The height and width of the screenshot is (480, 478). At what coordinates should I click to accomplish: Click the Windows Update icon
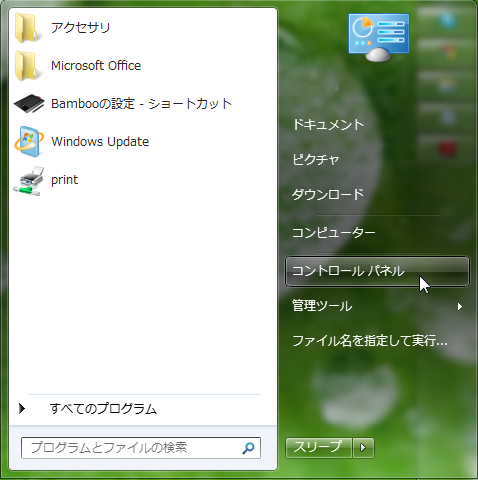pos(29,142)
